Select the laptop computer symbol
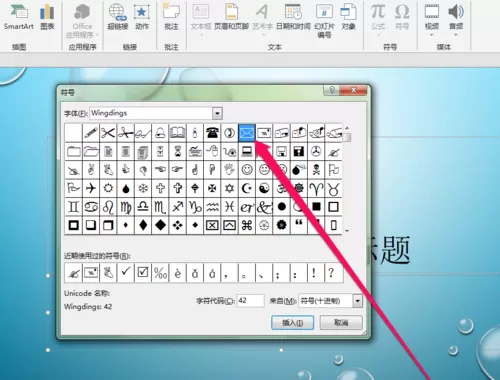This screenshot has height=380, width=500. click(x=247, y=152)
